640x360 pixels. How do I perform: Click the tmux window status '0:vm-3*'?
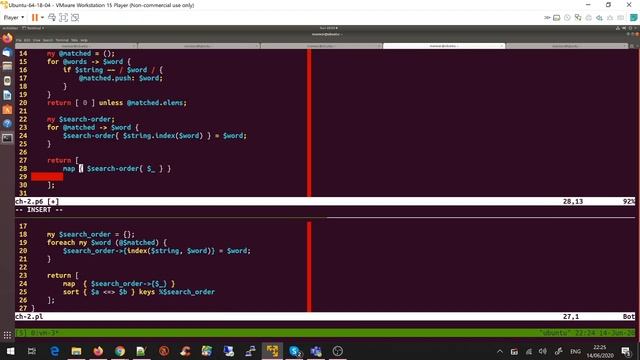coord(45,333)
